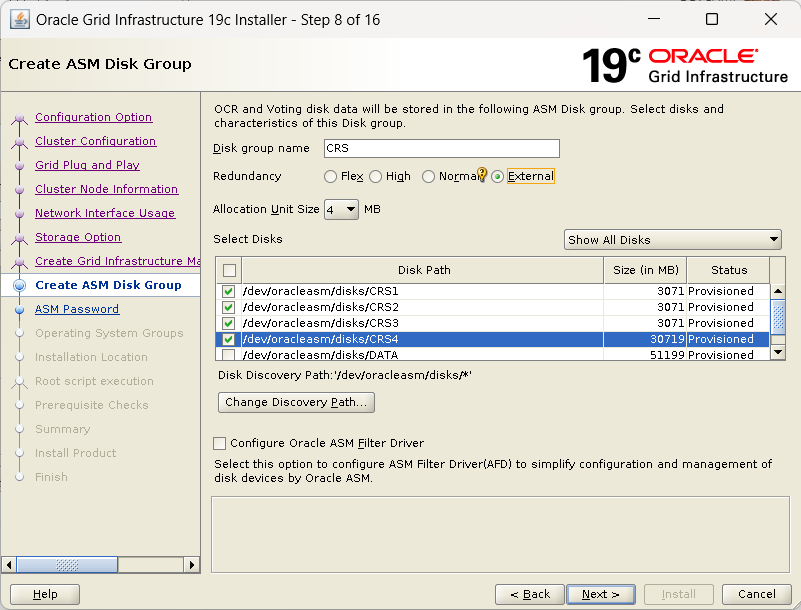Uncheck the CRS4 disk checkbox
Screen dimensions: 801x610
[228, 339]
